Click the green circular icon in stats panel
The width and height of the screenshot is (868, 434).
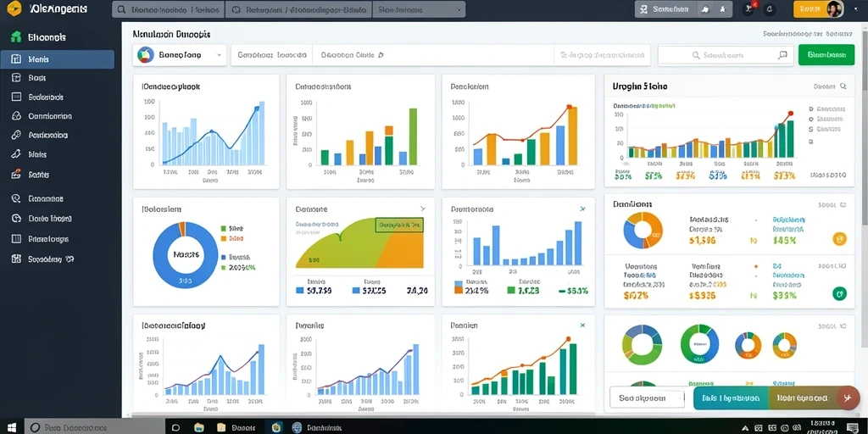(840, 293)
